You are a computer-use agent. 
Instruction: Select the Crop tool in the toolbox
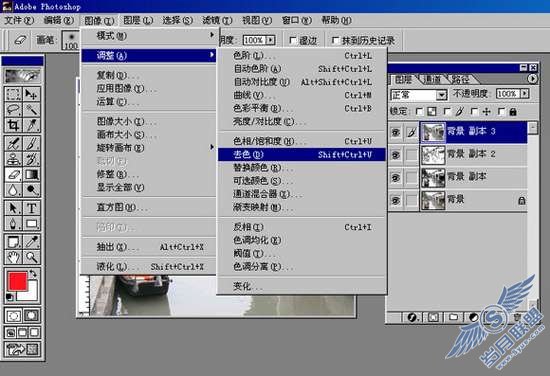13,125
